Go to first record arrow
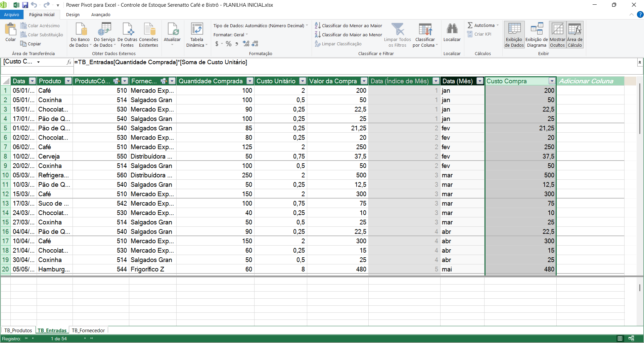 [26, 338]
